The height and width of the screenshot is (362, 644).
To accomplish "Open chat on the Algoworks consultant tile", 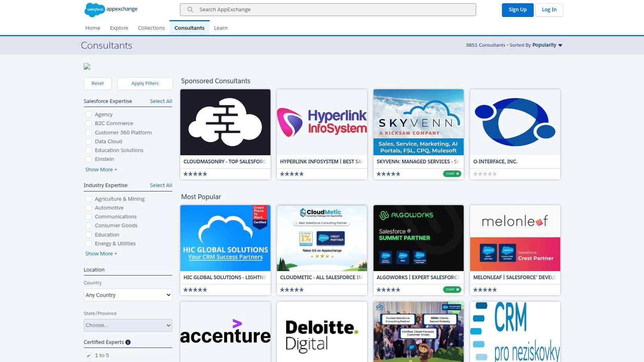I will click(452, 289).
